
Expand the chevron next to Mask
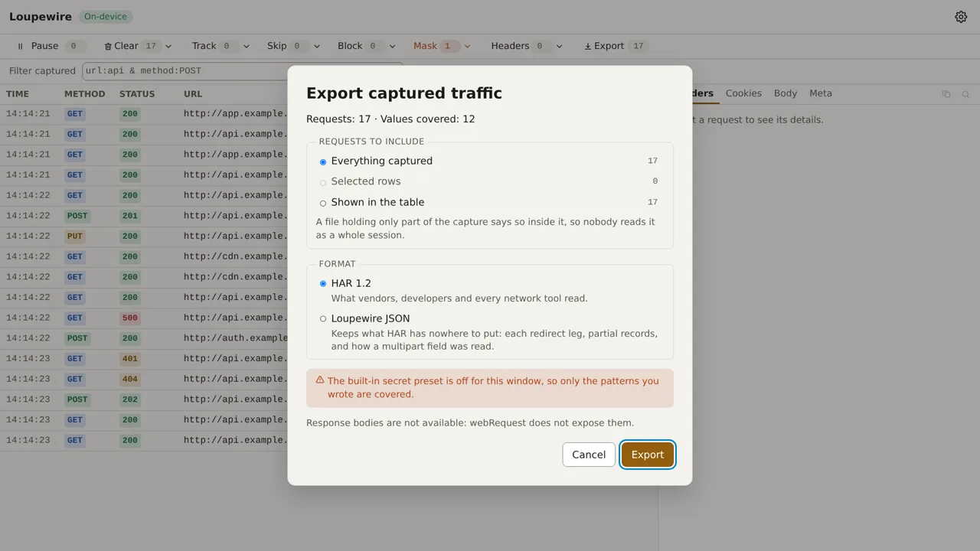tap(467, 46)
